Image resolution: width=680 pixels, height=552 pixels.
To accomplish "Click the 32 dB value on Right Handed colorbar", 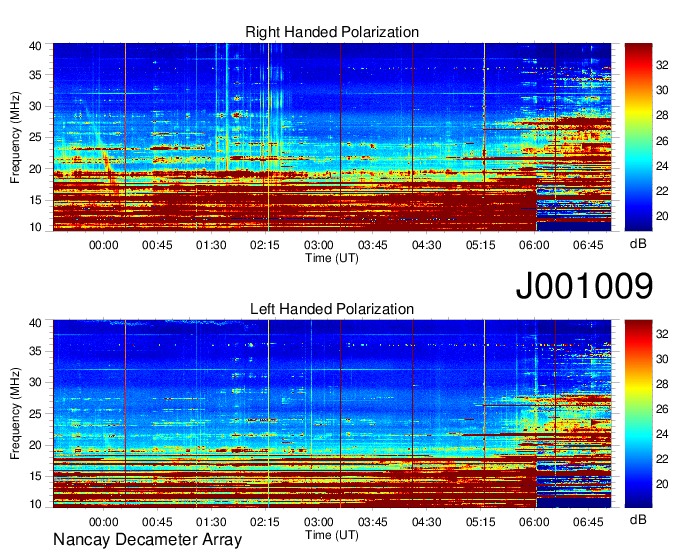I will click(662, 65).
